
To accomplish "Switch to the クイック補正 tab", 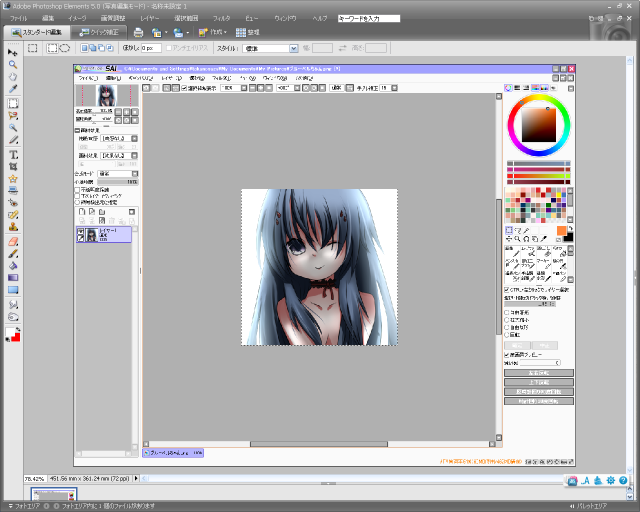I will coord(98,32).
